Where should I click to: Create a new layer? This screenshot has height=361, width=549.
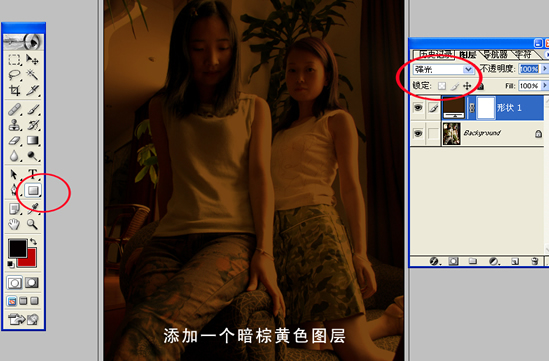(x=515, y=261)
